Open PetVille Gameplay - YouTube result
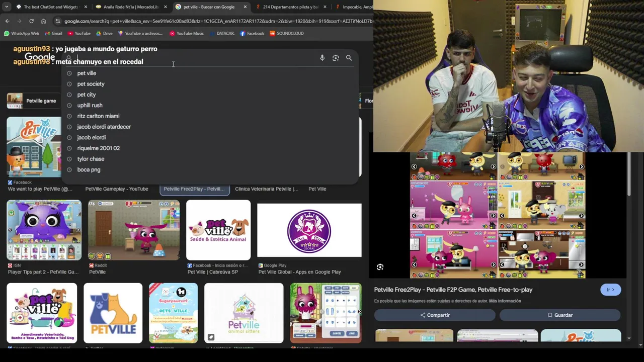The height and width of the screenshot is (362, 644). coord(117,189)
